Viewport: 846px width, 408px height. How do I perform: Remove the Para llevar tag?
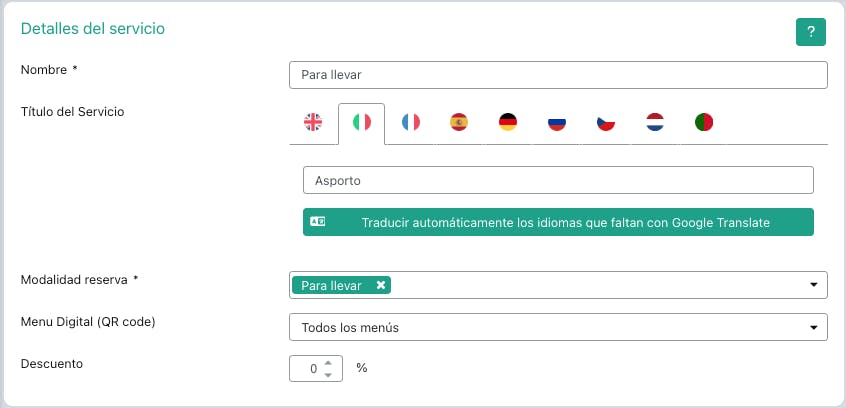(x=381, y=285)
